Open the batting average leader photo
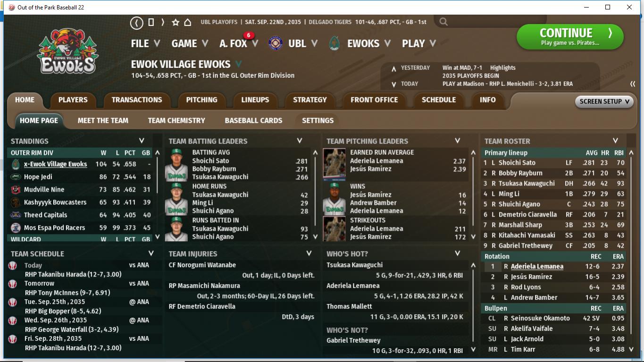This screenshot has height=362, width=644. coord(176,165)
